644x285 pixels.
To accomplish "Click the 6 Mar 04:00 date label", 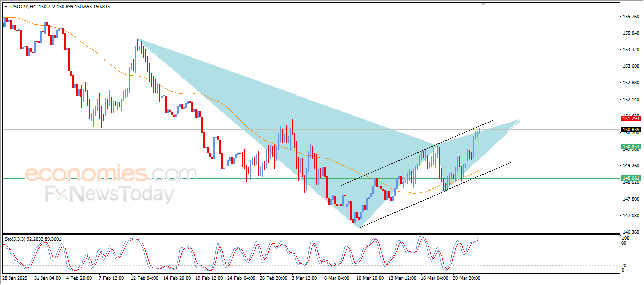I will point(338,278).
